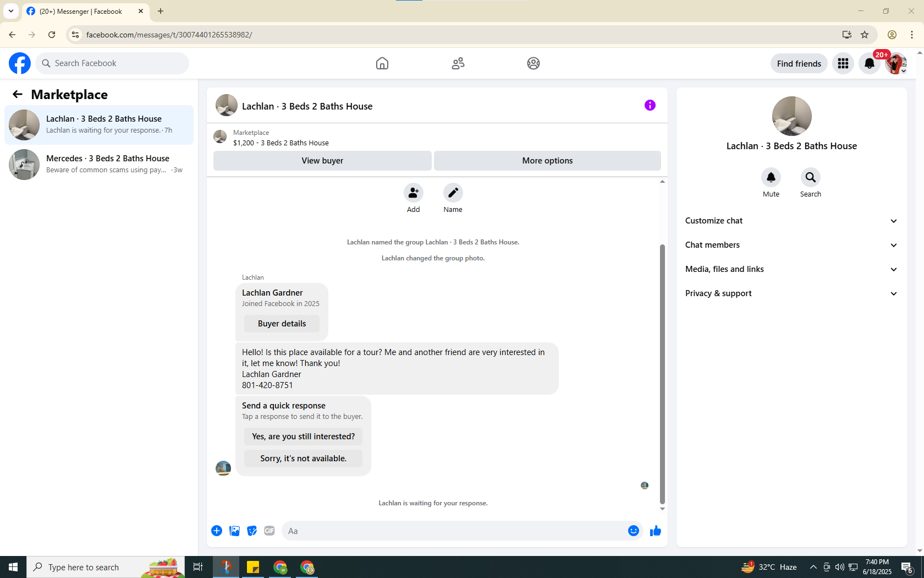Open Windows Task View
This screenshot has height=578, width=924.
click(198, 567)
